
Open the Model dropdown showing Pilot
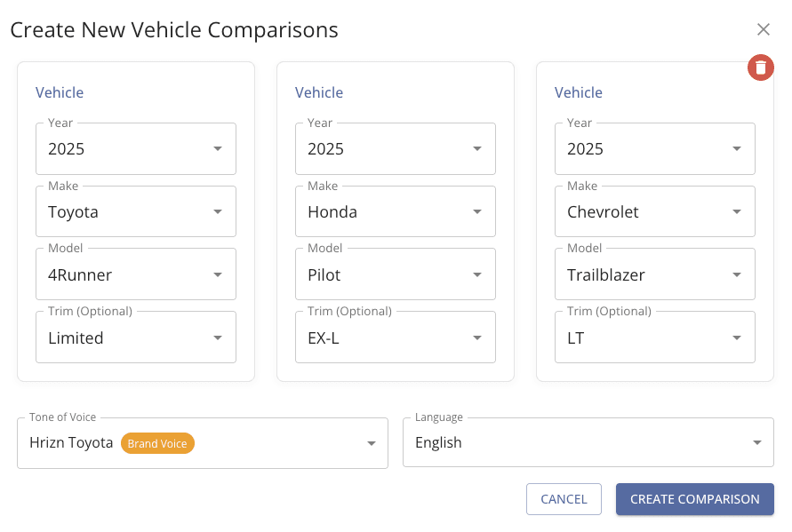point(396,275)
